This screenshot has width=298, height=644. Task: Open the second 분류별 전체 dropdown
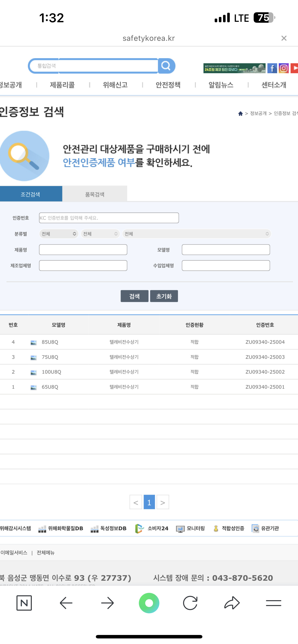click(x=100, y=234)
